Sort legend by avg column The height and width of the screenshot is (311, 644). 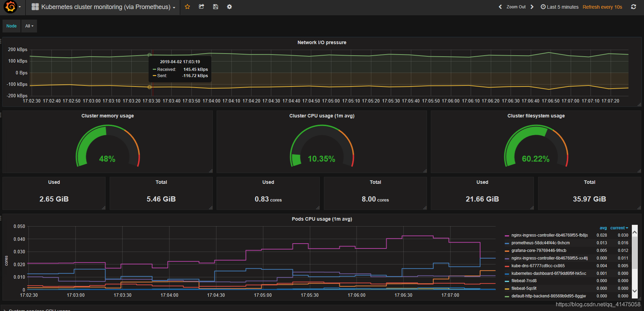[603, 228]
